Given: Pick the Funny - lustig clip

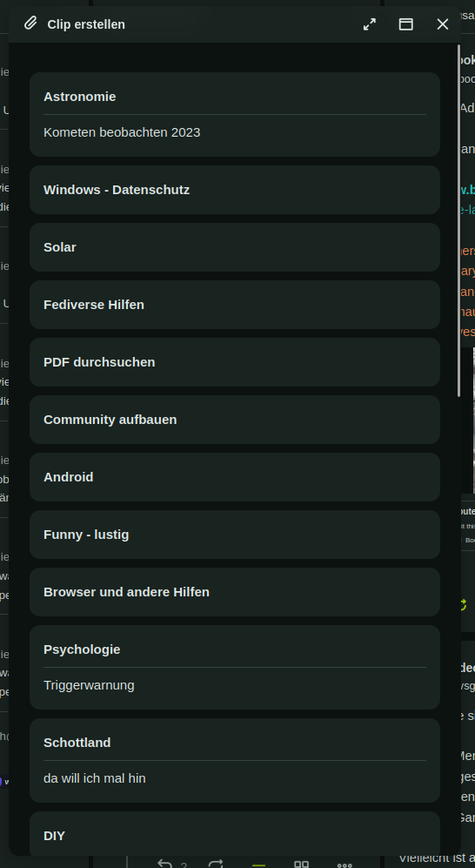Looking at the screenshot, I should (235, 535).
